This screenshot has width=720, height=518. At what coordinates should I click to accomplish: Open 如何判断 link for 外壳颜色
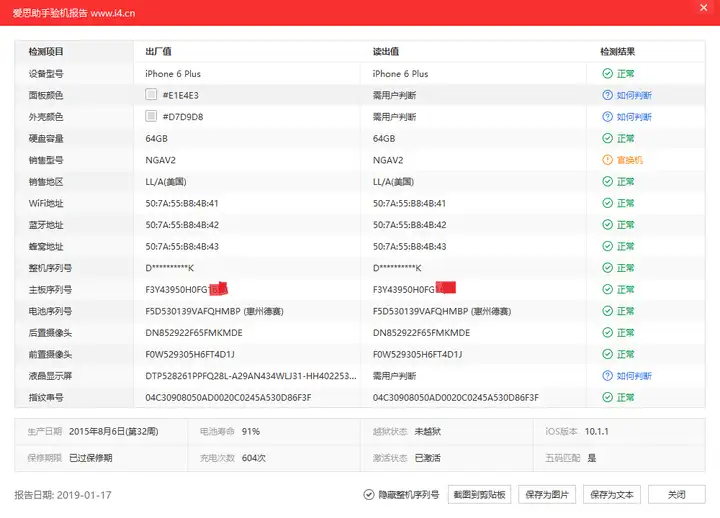[634, 117]
